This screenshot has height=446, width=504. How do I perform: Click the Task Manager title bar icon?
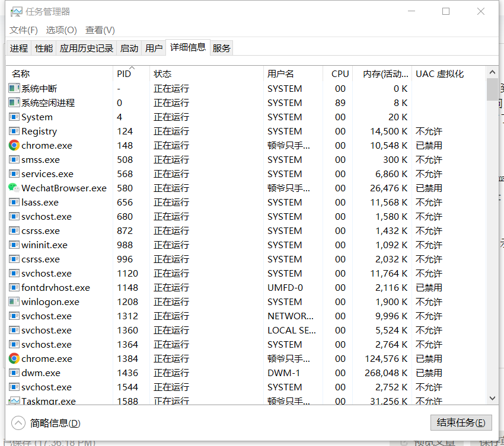[x=16, y=12]
